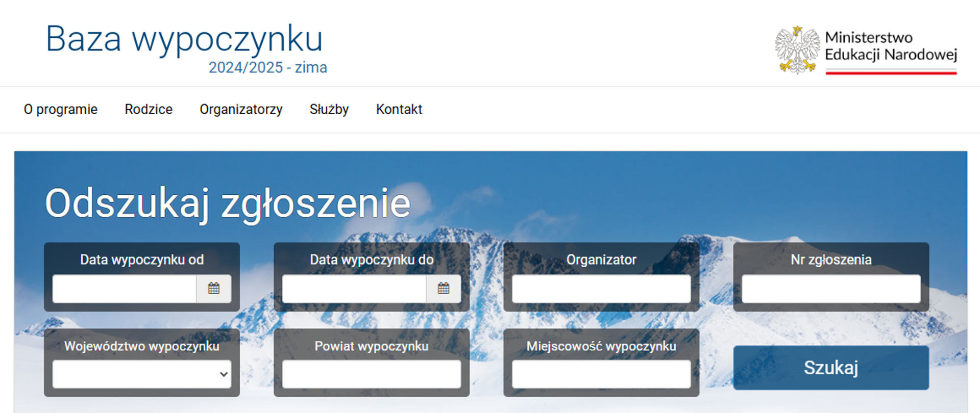The image size is (980, 413).
Task: Click the Ministerstwo Edukacji Narodowej text
Action: point(891,46)
